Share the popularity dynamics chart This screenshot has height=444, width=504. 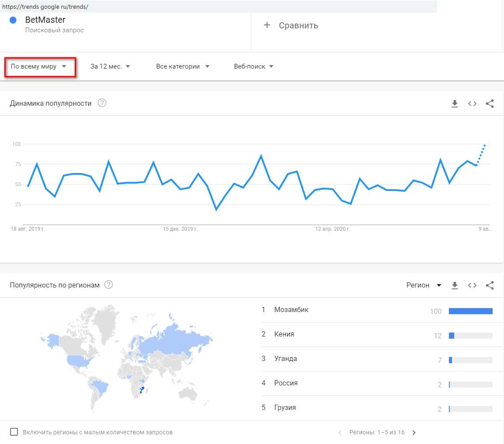490,104
